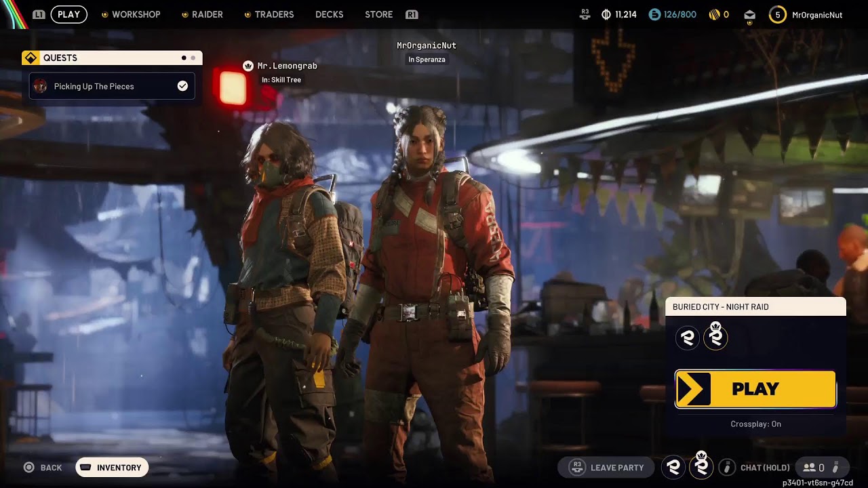This screenshot has height=488, width=868.
Task: Click the yellow notification dot beside WORKSHOP
Action: (x=104, y=15)
